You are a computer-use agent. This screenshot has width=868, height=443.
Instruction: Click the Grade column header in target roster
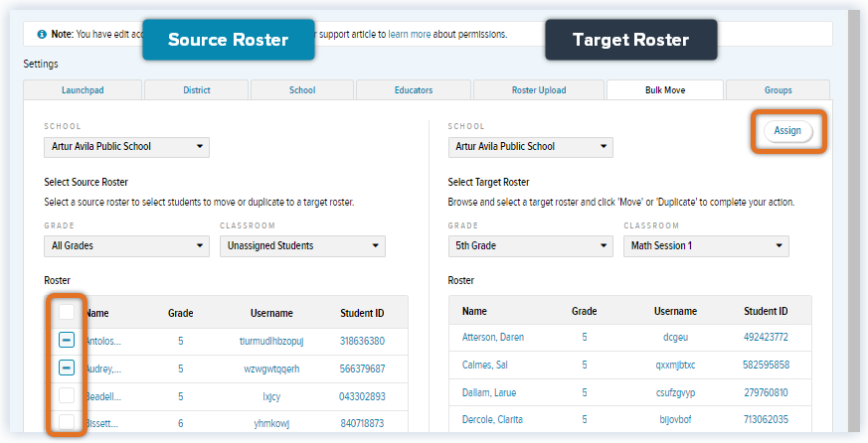584,311
